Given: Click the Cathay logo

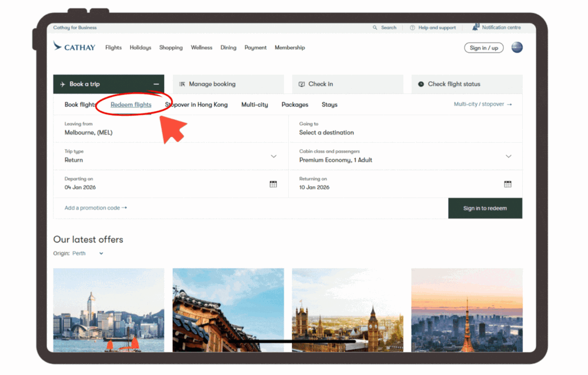Looking at the screenshot, I should pos(74,47).
